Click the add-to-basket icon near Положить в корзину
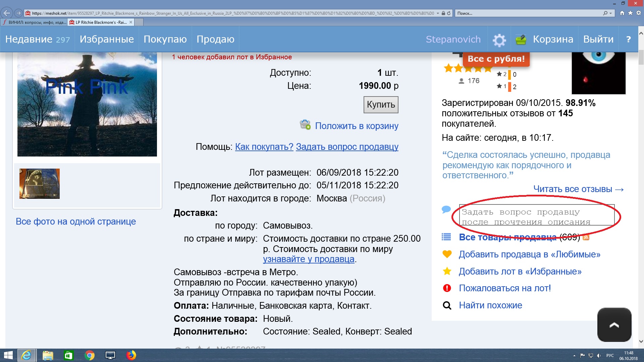644x362 pixels. [x=305, y=125]
